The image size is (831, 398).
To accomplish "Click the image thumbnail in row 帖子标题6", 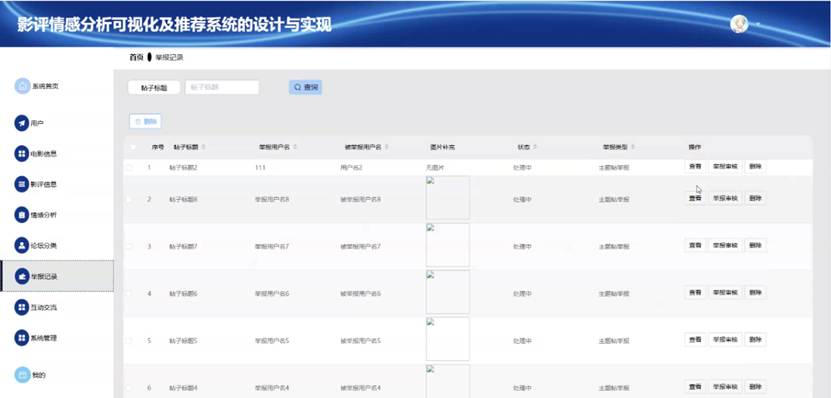I will tap(448, 292).
